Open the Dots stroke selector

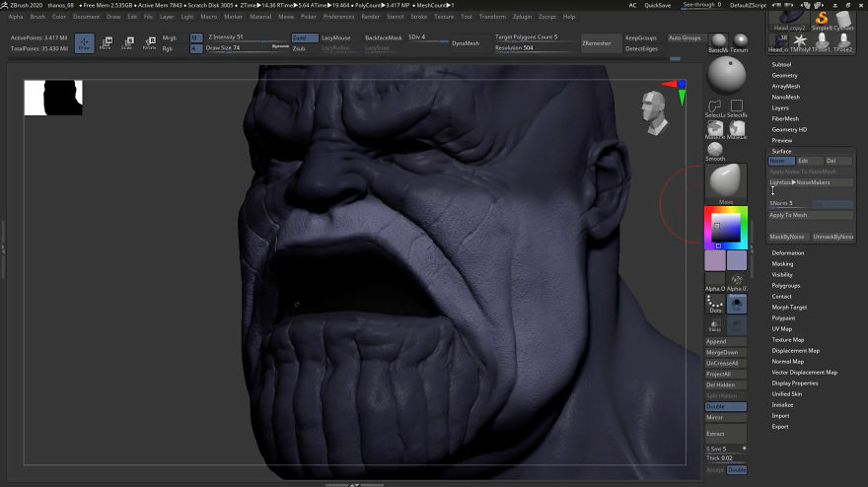(x=715, y=304)
